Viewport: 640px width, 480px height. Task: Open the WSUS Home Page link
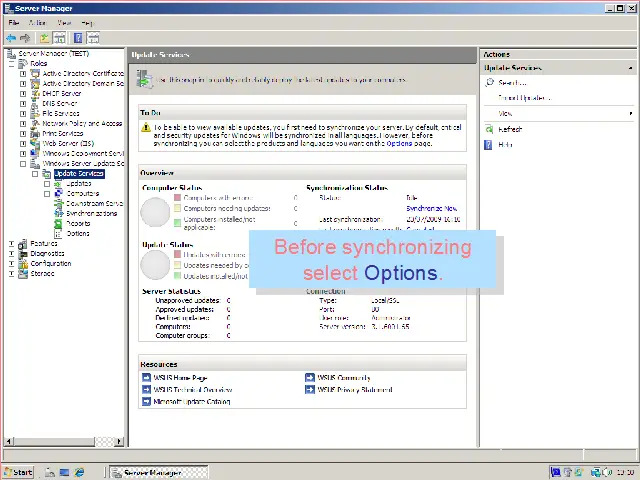[x=180, y=378]
